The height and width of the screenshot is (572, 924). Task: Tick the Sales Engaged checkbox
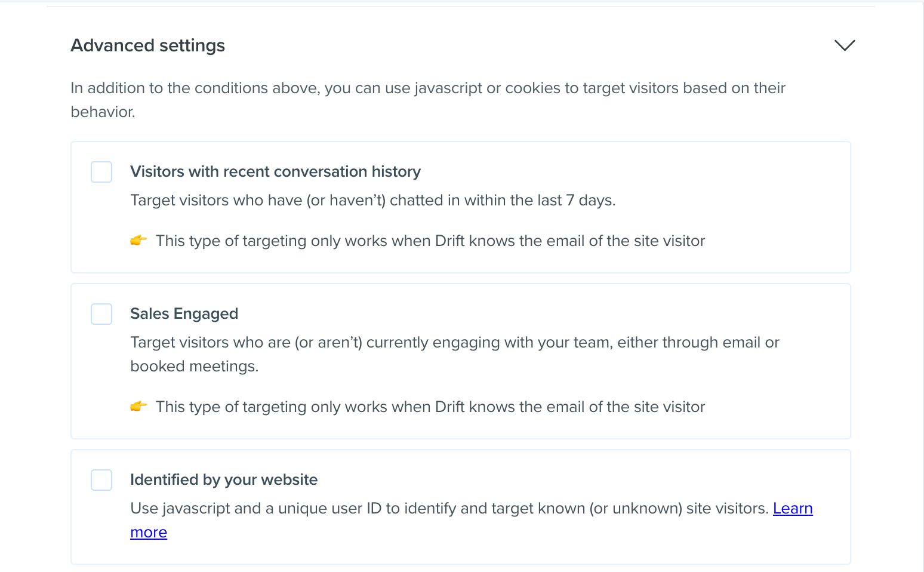click(101, 314)
